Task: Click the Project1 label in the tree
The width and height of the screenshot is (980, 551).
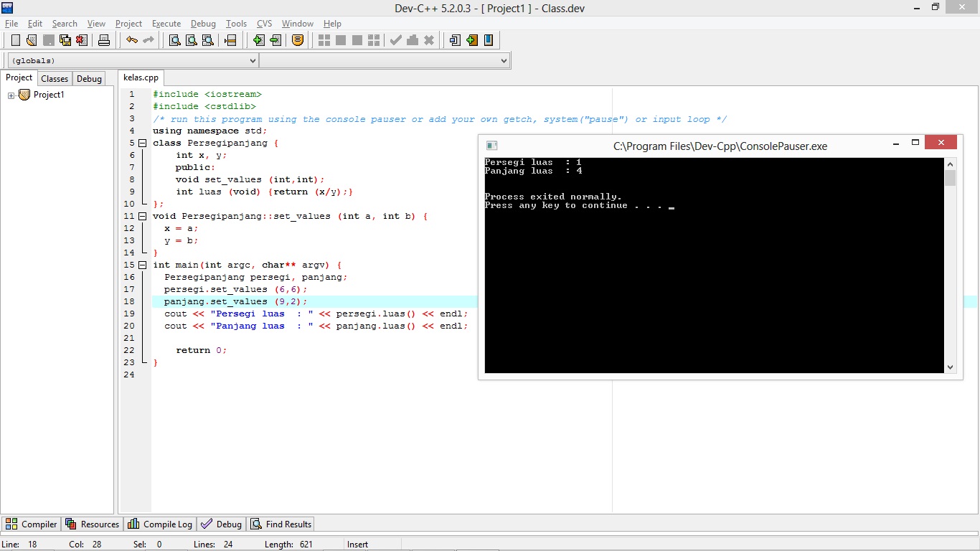Action: point(49,95)
